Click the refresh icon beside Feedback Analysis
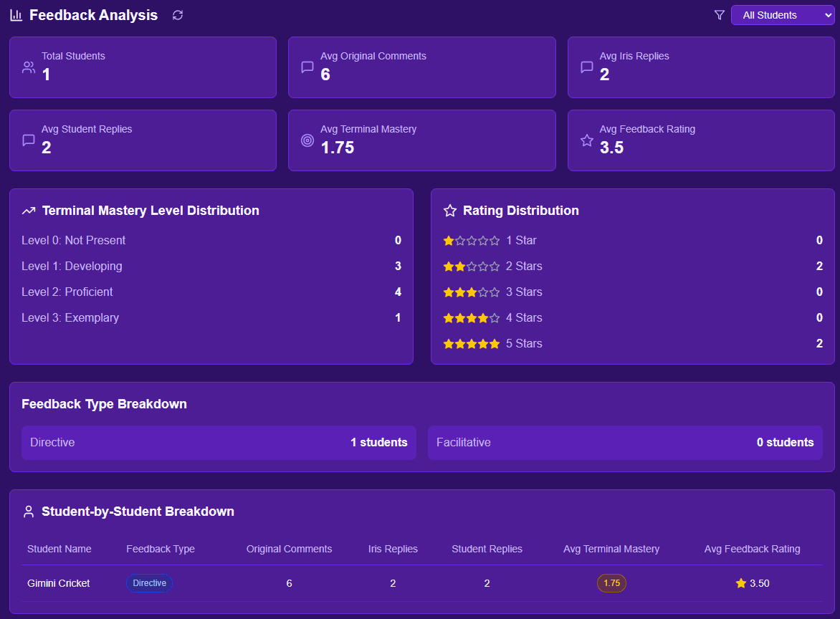The image size is (840, 619). point(178,15)
